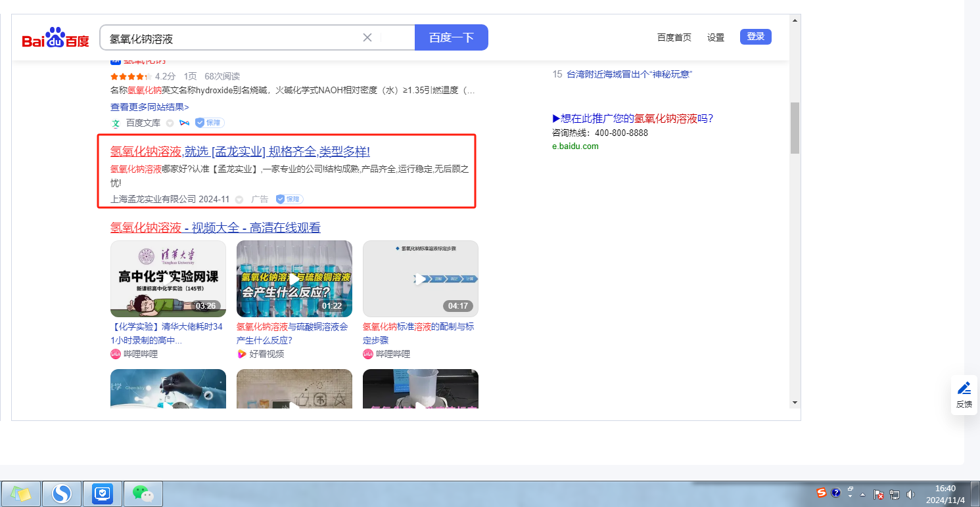This screenshot has width=980, height=507.
Task: Click the e.baidu.com link
Action: tap(575, 146)
